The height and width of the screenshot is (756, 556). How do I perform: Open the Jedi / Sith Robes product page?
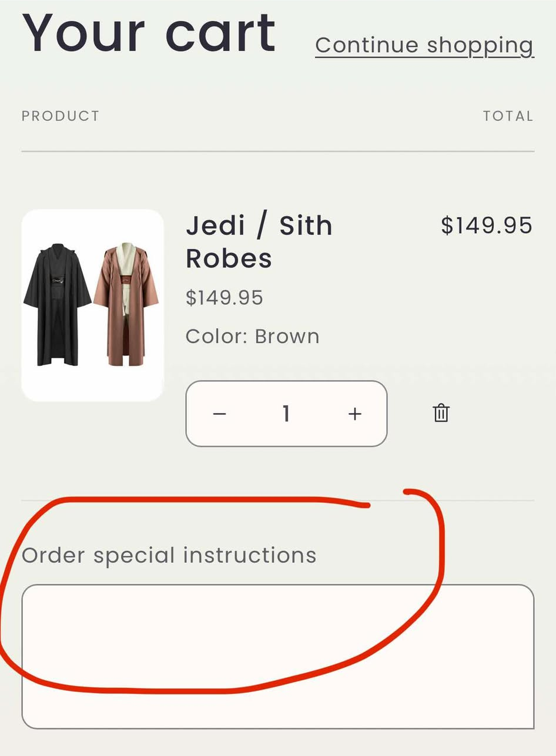pos(259,241)
